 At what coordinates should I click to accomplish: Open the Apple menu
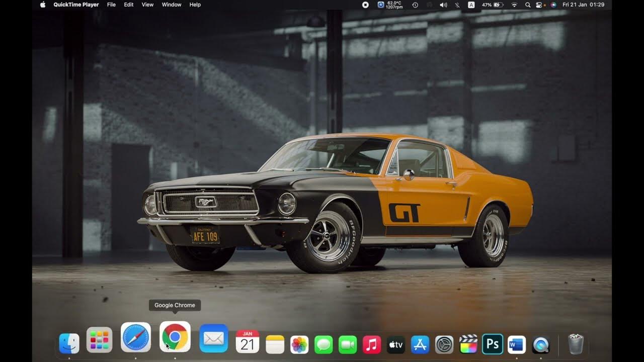pos(43,5)
